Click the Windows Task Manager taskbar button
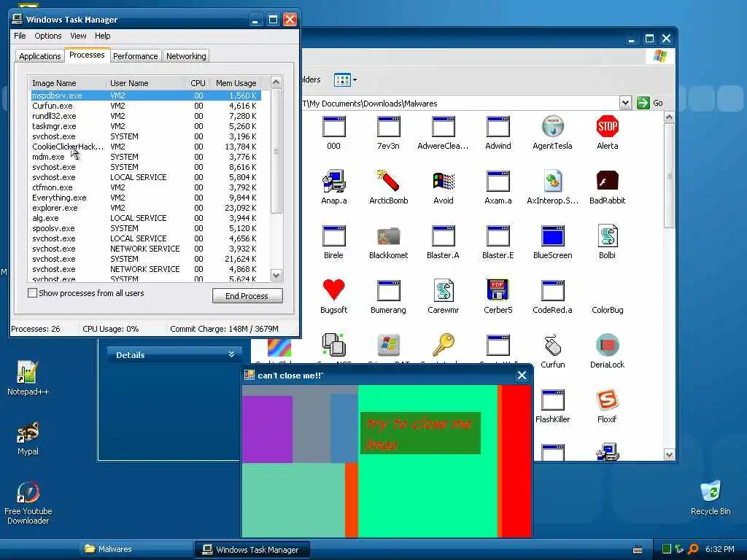This screenshot has height=560, width=747. (252, 550)
